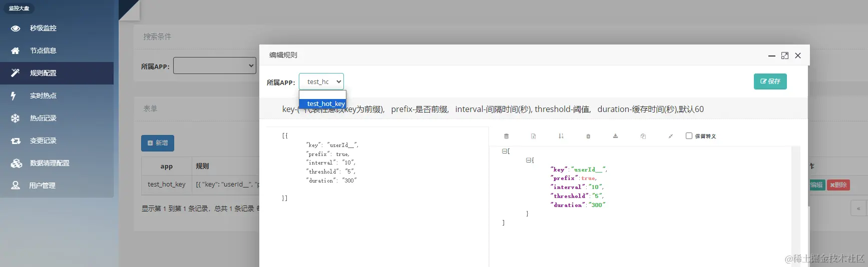This screenshot has height=267, width=868.
Task: Click the download icon in JSON toolbar
Action: (x=615, y=136)
